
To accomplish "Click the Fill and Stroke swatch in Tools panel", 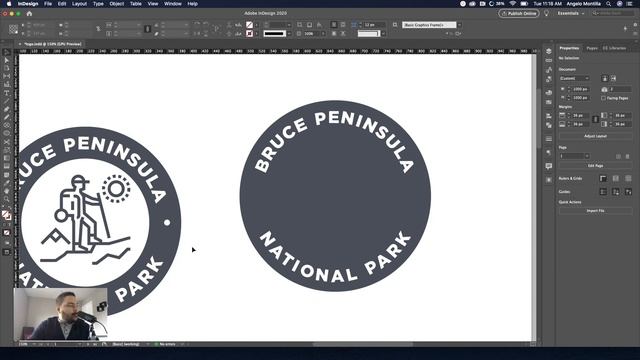I will pos(6,215).
